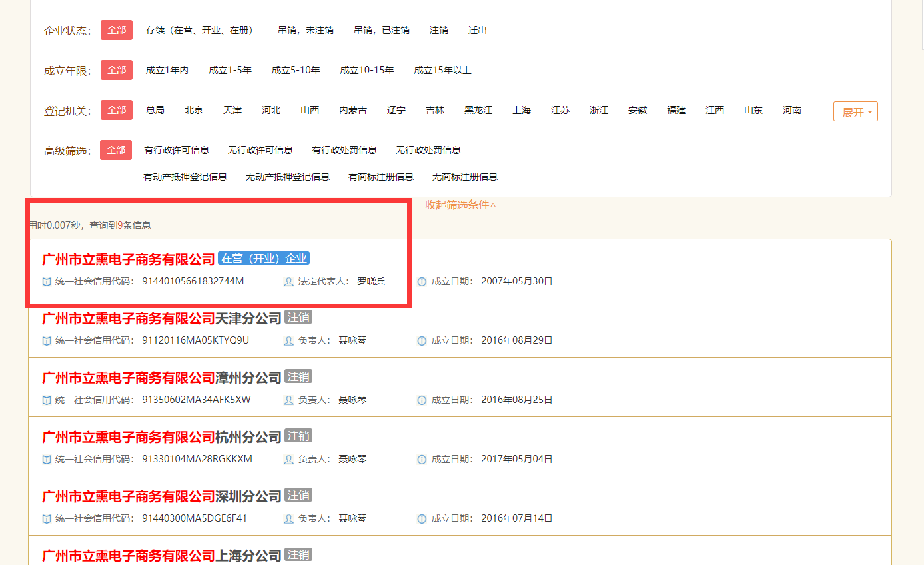The width and height of the screenshot is (924, 565).
Task: Select 全部 under 成立年限
Action: tap(116, 69)
